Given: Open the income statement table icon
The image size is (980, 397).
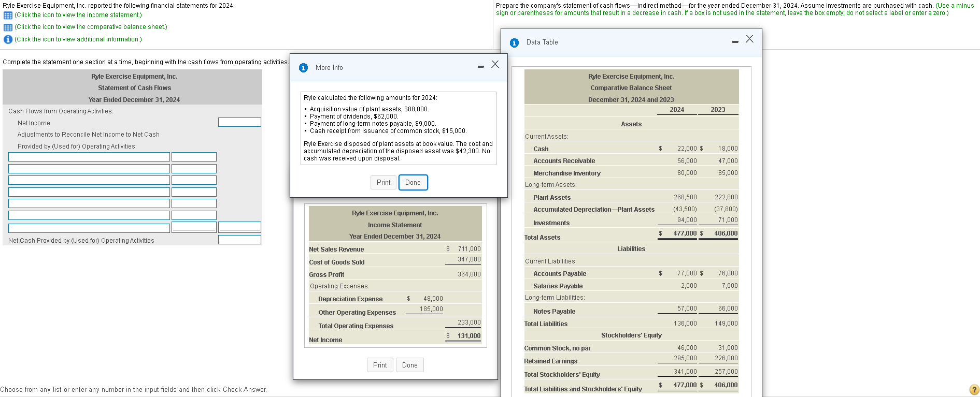Looking at the screenshot, I should (8, 15).
